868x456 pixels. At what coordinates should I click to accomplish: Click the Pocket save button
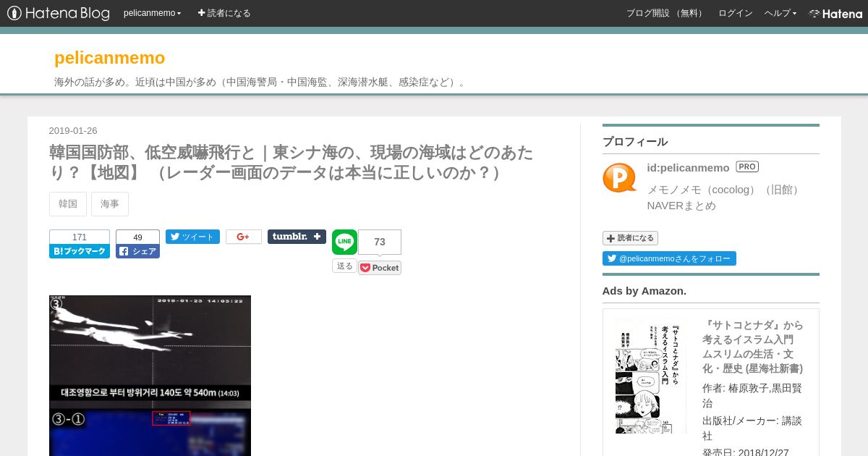point(380,268)
